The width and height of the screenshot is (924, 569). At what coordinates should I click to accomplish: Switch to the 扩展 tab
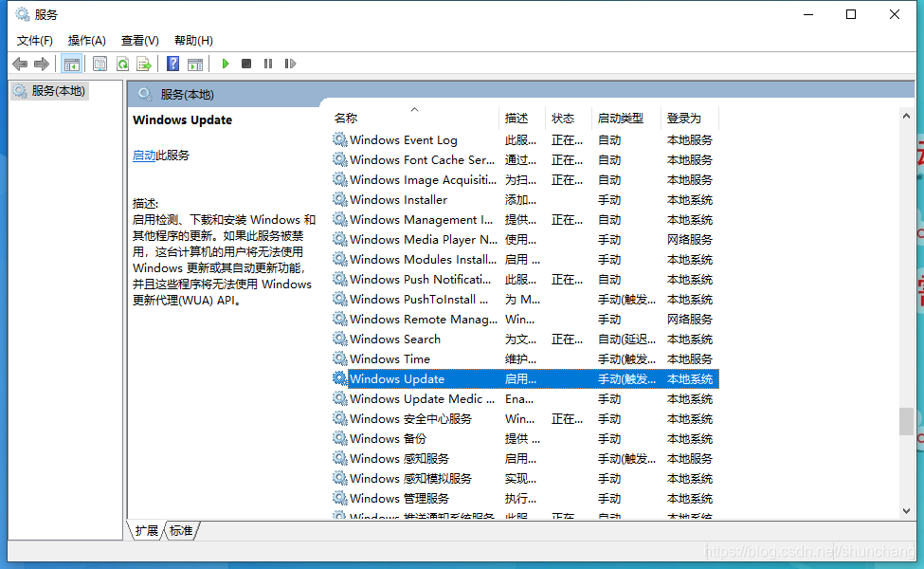[x=146, y=531]
